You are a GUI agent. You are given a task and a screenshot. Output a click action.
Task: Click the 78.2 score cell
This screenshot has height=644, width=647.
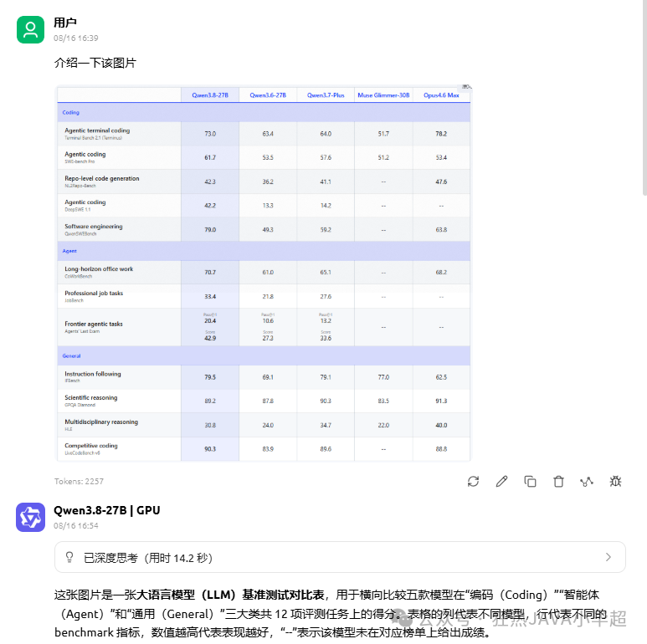pos(441,134)
